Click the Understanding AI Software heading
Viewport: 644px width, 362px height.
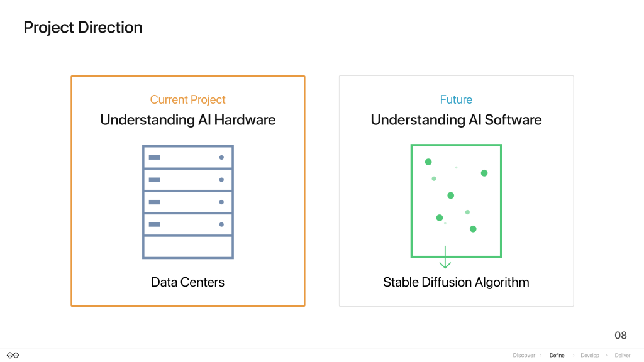pyautogui.click(x=456, y=120)
